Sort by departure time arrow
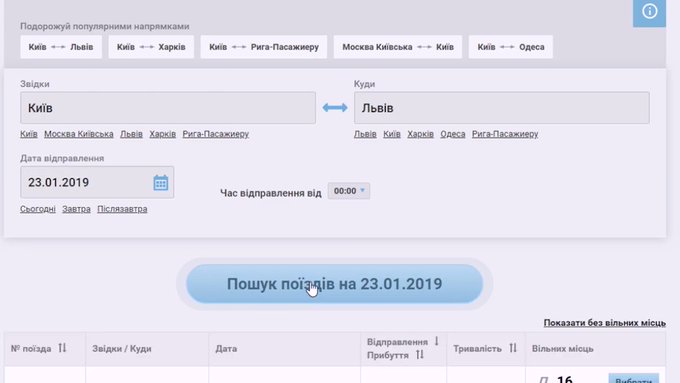680x383 pixels. tap(436, 341)
